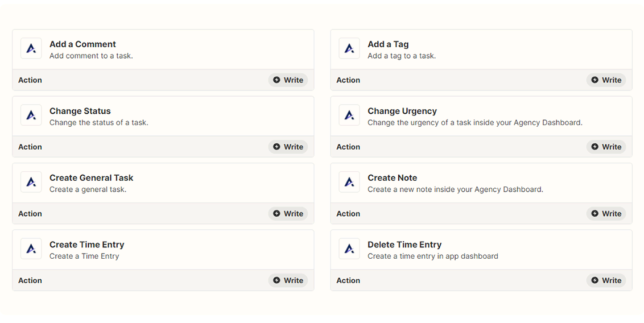This screenshot has width=644, height=323.
Task: Open the Create Note action title
Action: [392, 178]
